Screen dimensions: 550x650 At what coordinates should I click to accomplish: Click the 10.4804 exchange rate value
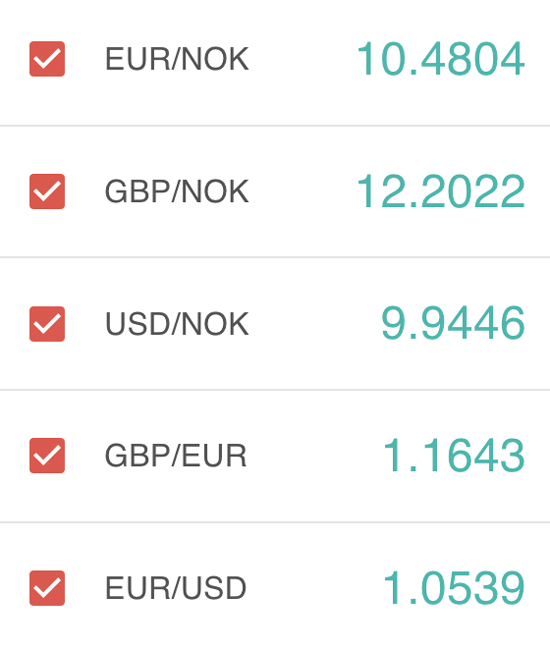tap(441, 59)
